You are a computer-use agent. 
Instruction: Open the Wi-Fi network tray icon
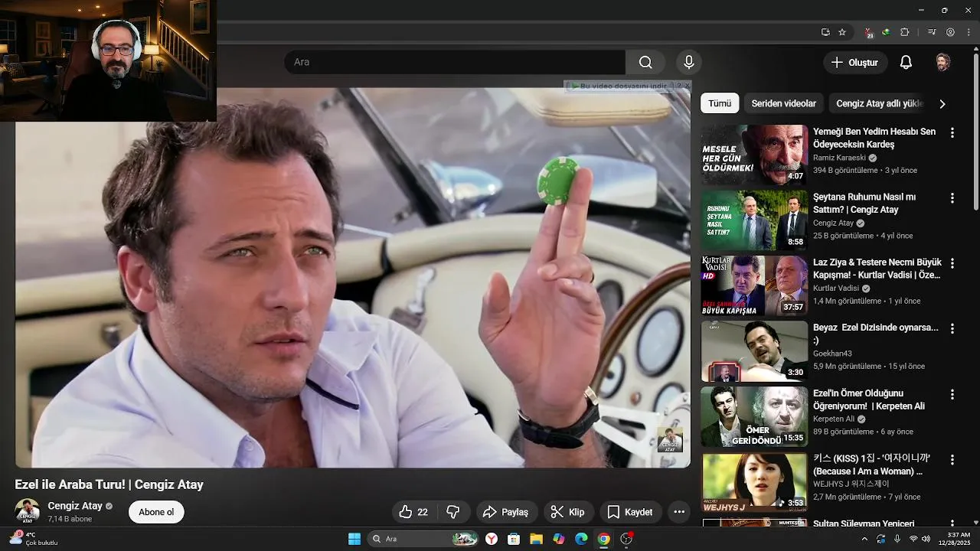tap(913, 539)
